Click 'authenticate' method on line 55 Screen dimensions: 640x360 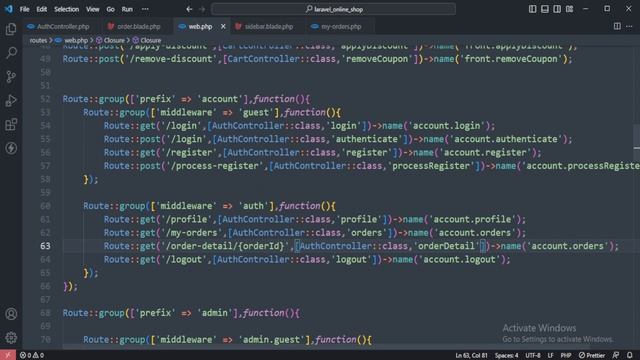[x=367, y=139]
